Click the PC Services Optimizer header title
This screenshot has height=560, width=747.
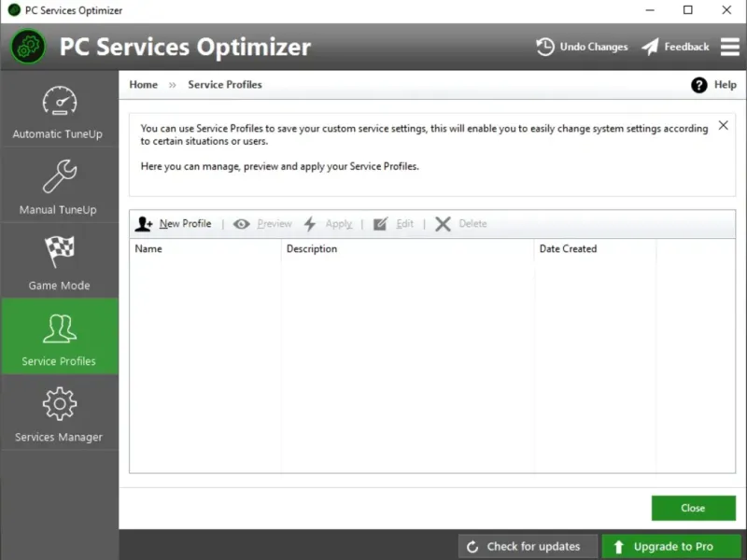coord(185,47)
